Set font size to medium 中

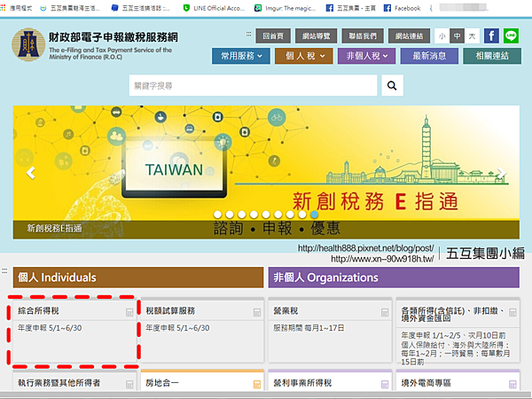pyautogui.click(x=457, y=36)
